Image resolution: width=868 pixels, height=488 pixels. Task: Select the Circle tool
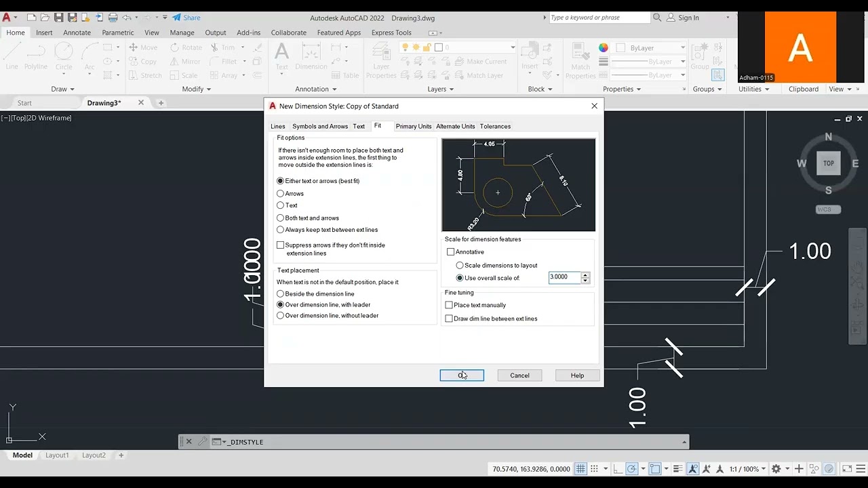pos(64,56)
